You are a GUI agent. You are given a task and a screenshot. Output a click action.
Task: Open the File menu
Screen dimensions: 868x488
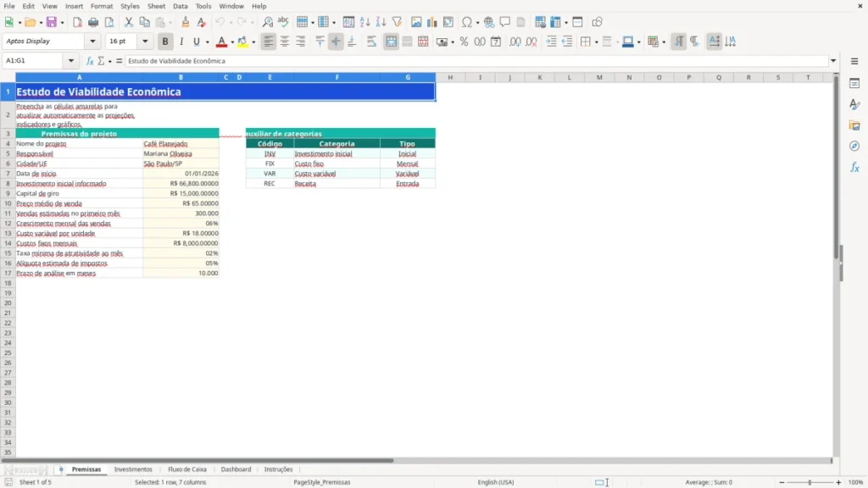coord(9,6)
